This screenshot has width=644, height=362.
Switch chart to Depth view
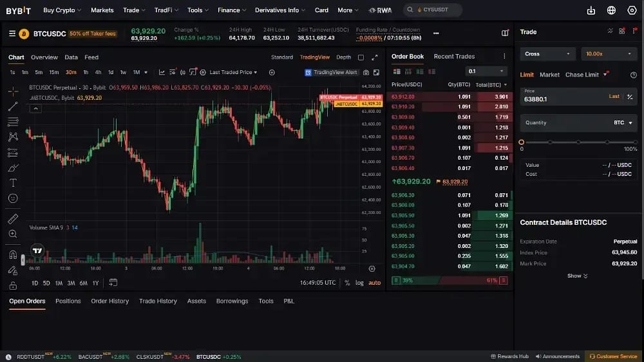tap(343, 57)
